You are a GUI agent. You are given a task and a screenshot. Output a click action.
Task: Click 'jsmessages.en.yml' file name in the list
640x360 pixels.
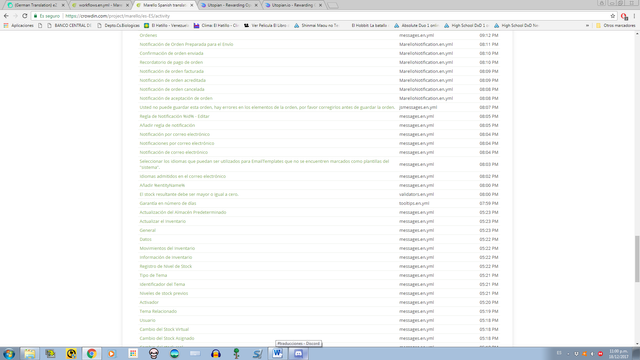pyautogui.click(x=418, y=107)
